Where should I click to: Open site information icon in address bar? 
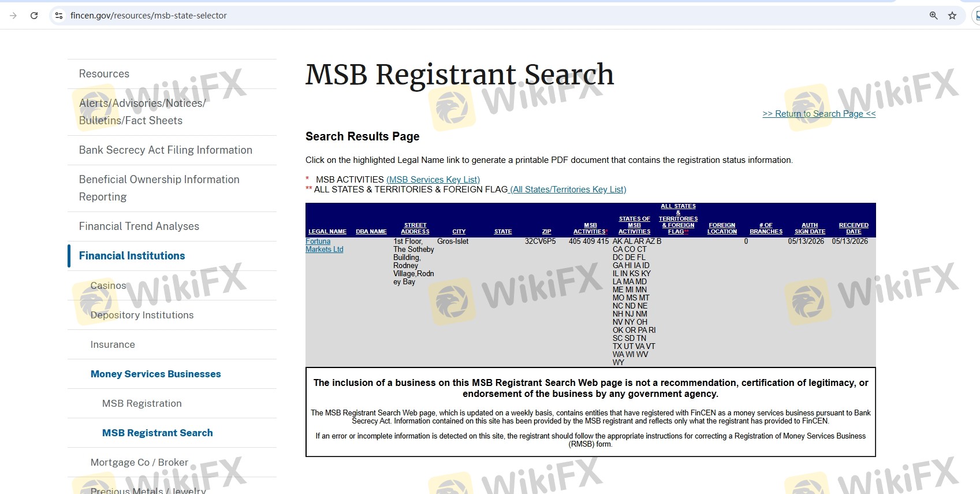[x=59, y=16]
